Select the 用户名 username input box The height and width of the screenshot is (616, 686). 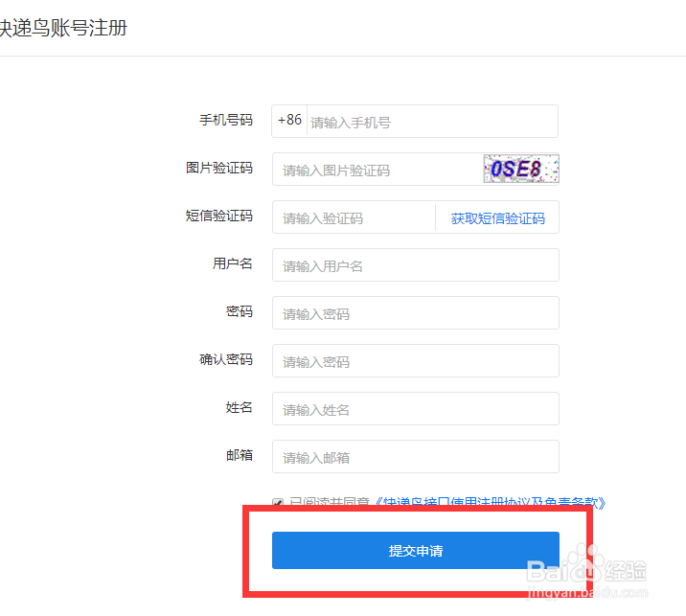[416, 265]
